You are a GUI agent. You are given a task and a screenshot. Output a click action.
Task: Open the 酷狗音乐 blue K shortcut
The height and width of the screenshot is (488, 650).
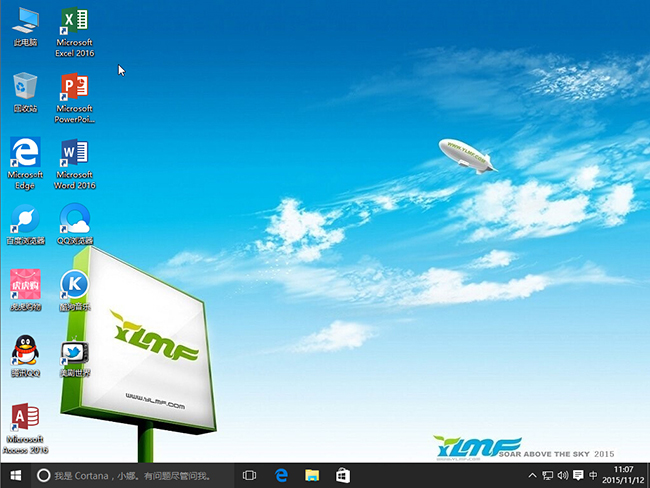point(74,285)
